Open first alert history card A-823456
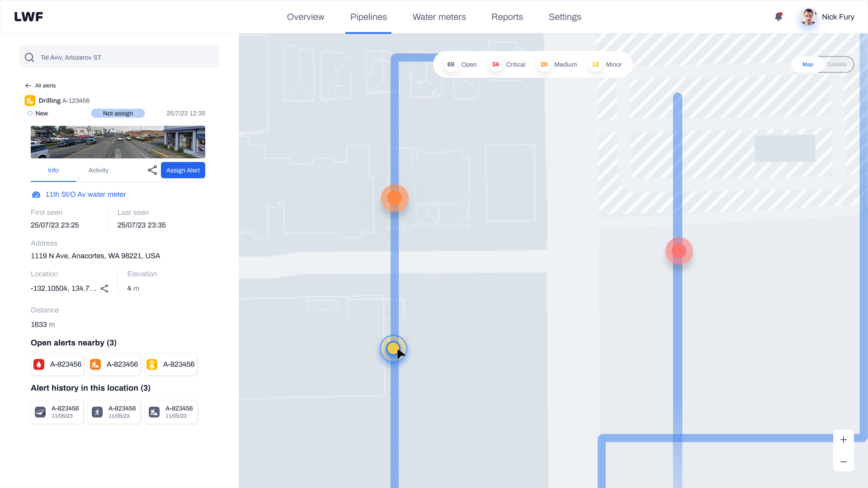This screenshot has width=868, height=488. (x=57, y=412)
